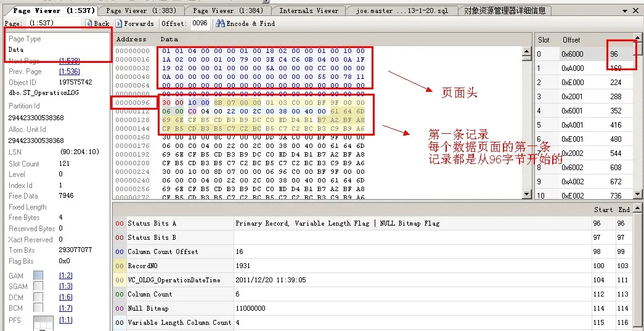644x331 pixels.
Task: Open the document tab list dropdown arrow
Action: pos(625,11)
